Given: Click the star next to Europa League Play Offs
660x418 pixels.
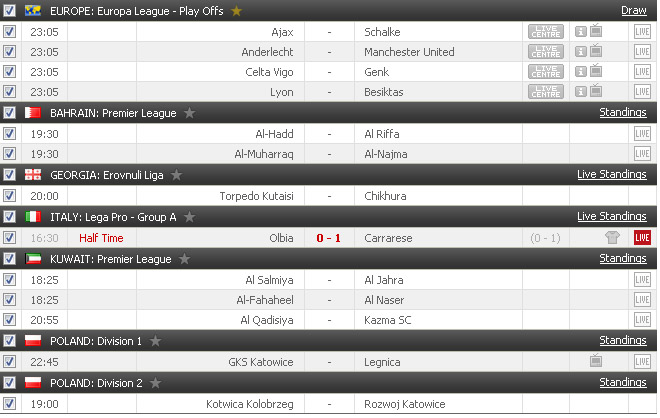Looking at the screenshot, I should [x=237, y=11].
